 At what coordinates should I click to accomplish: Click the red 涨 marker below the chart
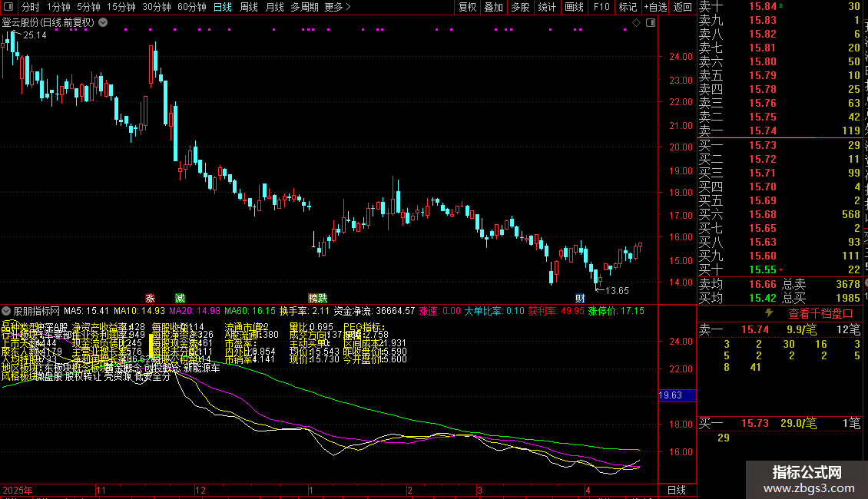click(151, 298)
